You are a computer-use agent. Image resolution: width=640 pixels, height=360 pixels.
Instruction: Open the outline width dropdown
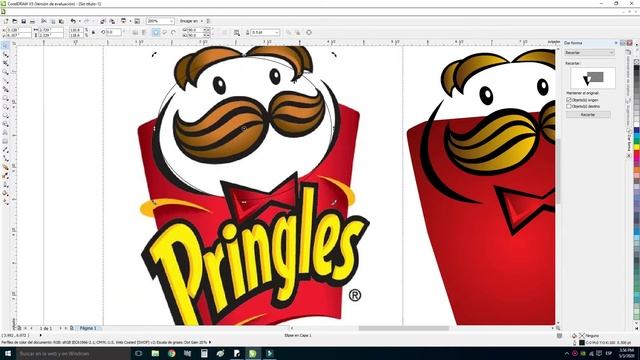[277, 32]
